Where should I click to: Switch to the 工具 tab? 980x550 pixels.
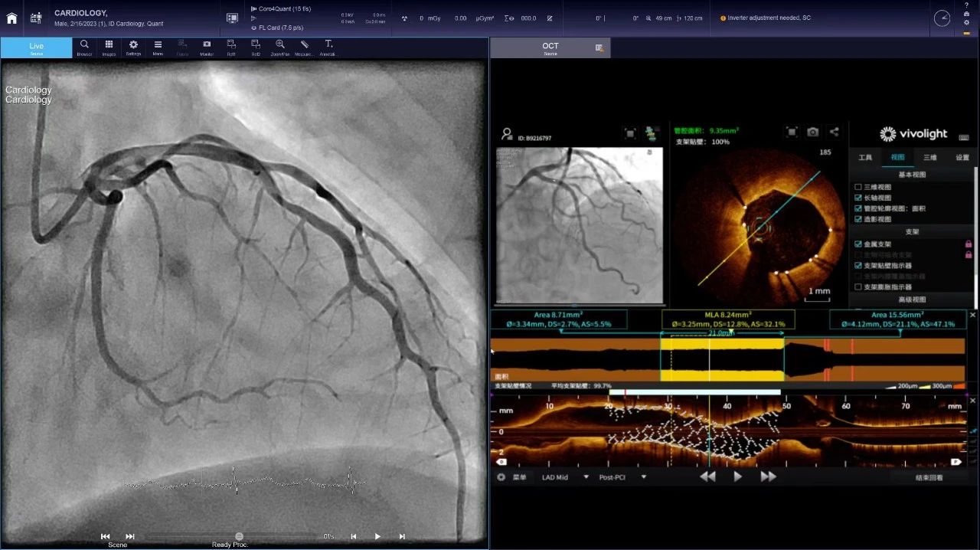tap(865, 157)
